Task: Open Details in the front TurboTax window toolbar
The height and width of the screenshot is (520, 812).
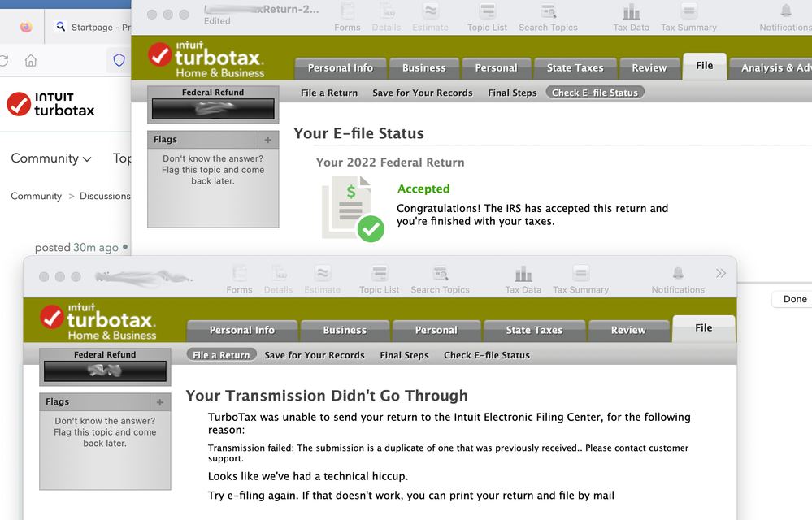Action: (278, 279)
